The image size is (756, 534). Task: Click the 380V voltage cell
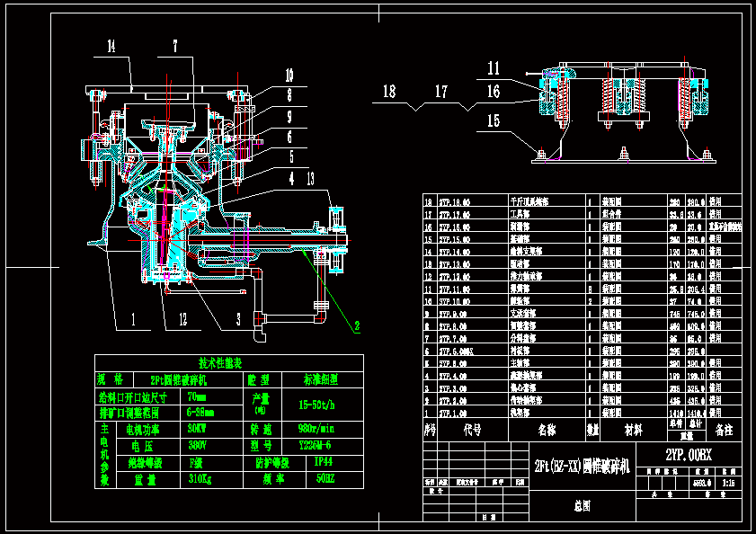pyautogui.click(x=198, y=445)
